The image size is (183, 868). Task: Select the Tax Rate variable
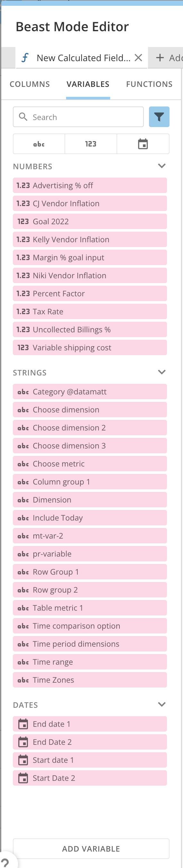(90, 311)
